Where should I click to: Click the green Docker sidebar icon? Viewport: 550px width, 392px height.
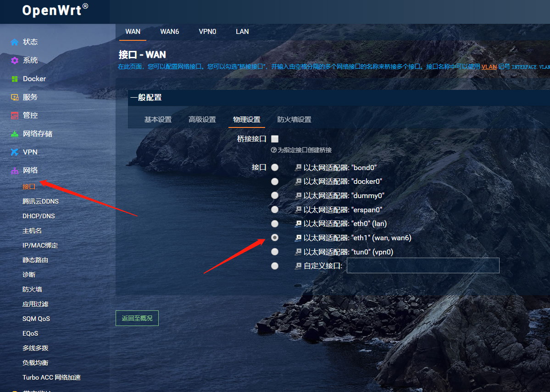tap(15, 79)
